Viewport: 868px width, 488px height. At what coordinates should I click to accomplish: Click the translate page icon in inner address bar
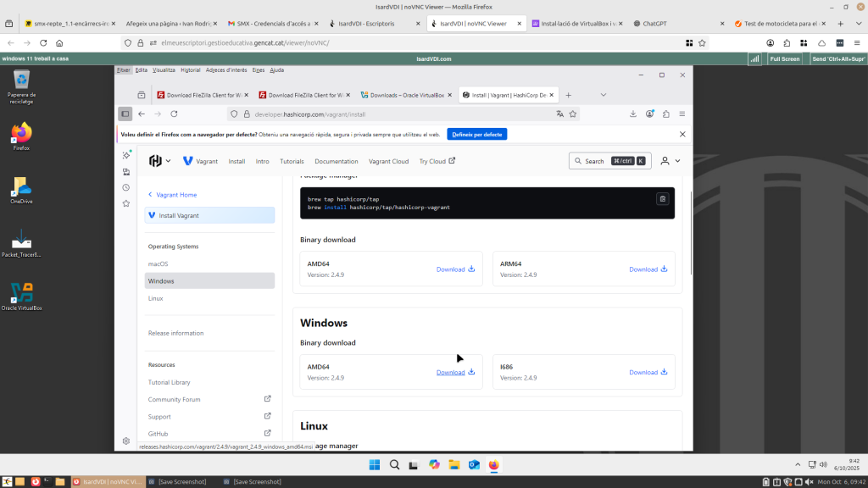click(x=559, y=114)
